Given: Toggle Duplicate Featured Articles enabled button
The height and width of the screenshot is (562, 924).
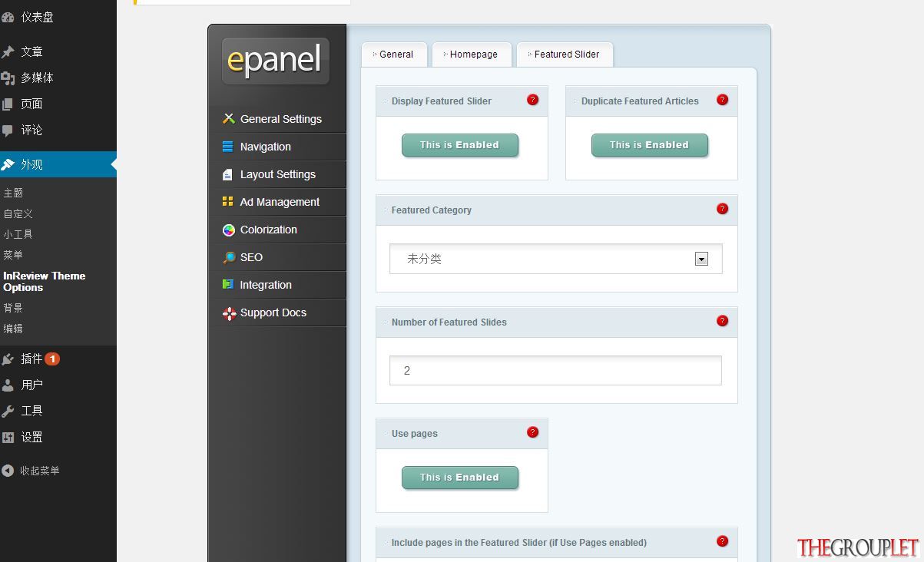Looking at the screenshot, I should [x=650, y=145].
